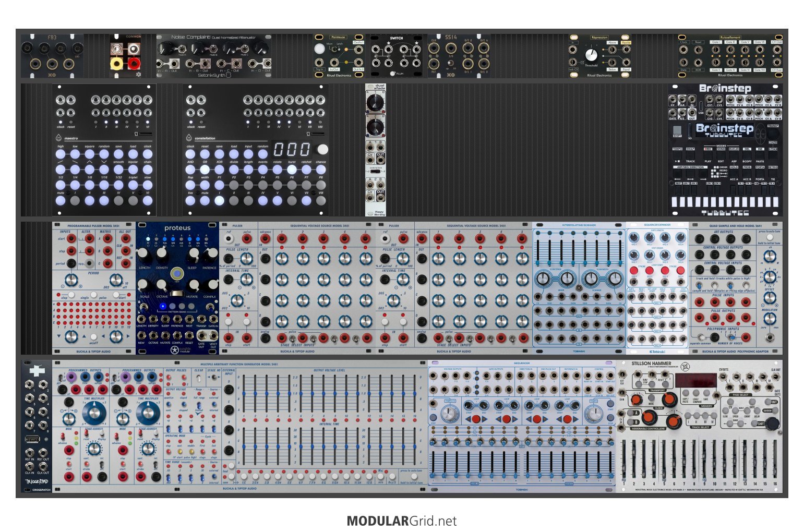Click the 'XOR' button on constellation

[219, 170]
